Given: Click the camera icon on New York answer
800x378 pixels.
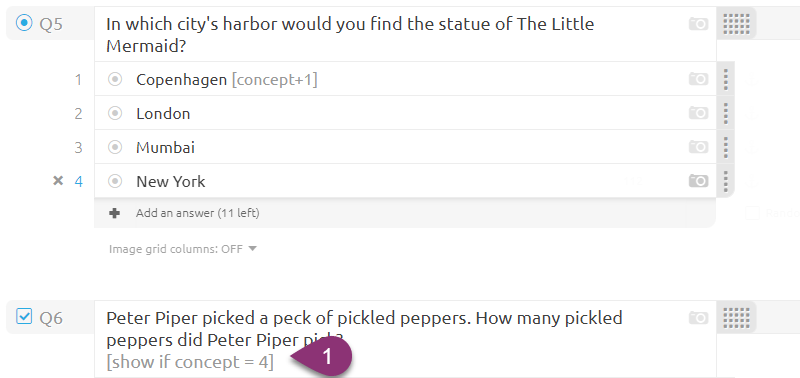Looking at the screenshot, I should 698,181.
